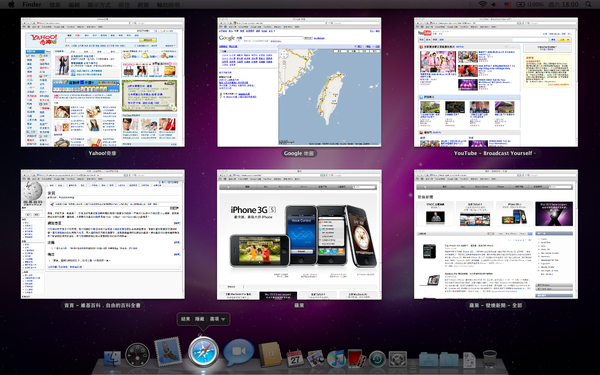Select the Yahoo!奇摩 window thumbnail

click(x=103, y=82)
